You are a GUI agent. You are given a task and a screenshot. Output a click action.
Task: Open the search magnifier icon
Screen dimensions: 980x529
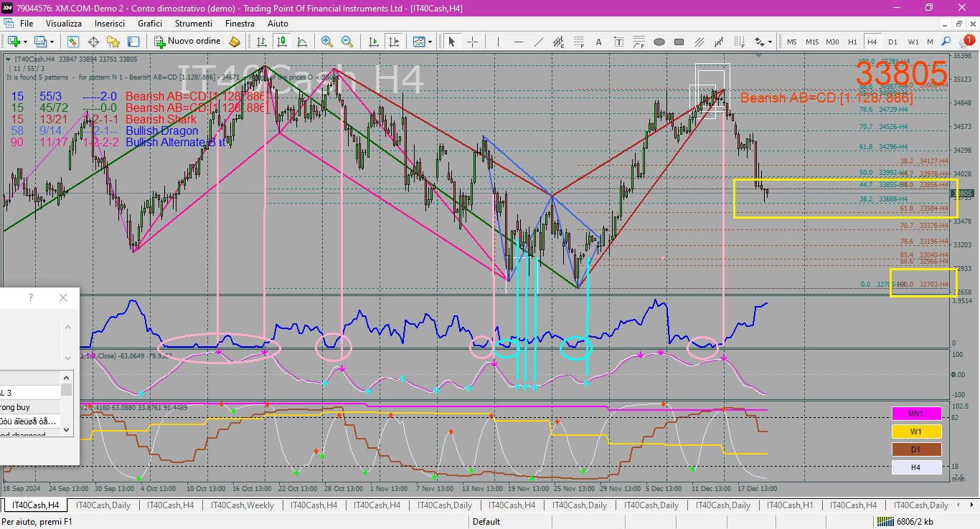(x=946, y=42)
